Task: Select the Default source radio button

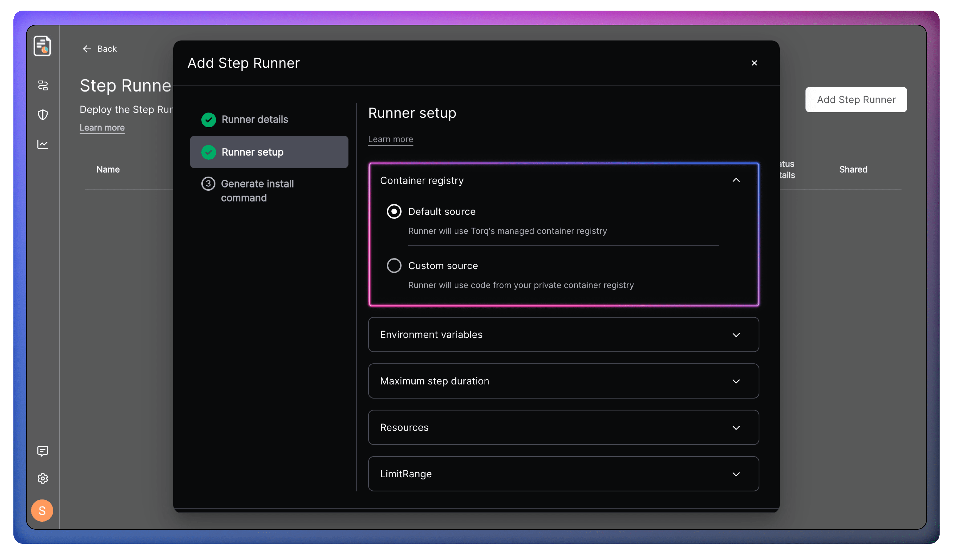Action: [x=394, y=211]
